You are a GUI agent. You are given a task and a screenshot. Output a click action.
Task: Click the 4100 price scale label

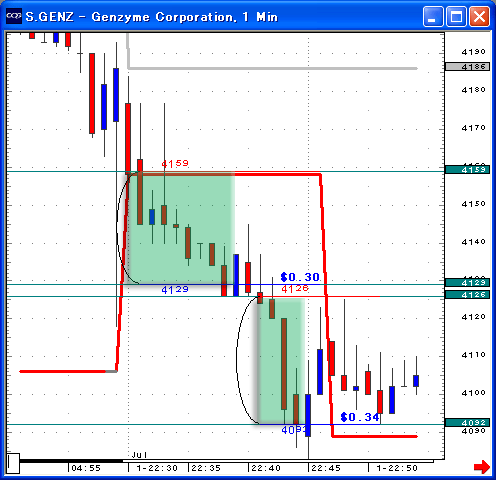(x=473, y=393)
